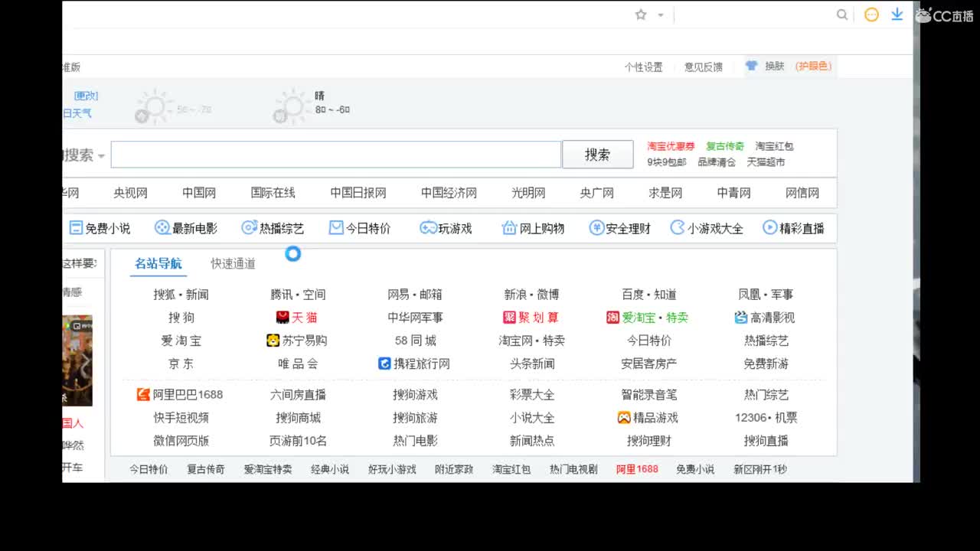This screenshot has height=551, width=980.
Task: Open 唯品会 link
Action: point(298,364)
